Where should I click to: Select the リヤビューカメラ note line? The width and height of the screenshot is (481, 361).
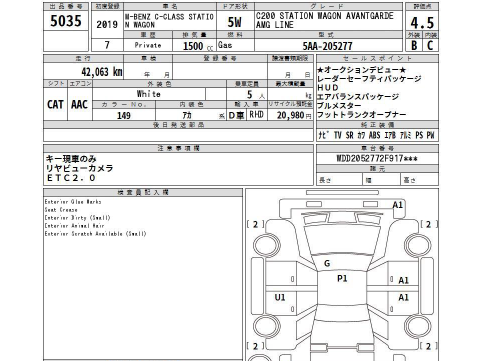(x=79, y=168)
